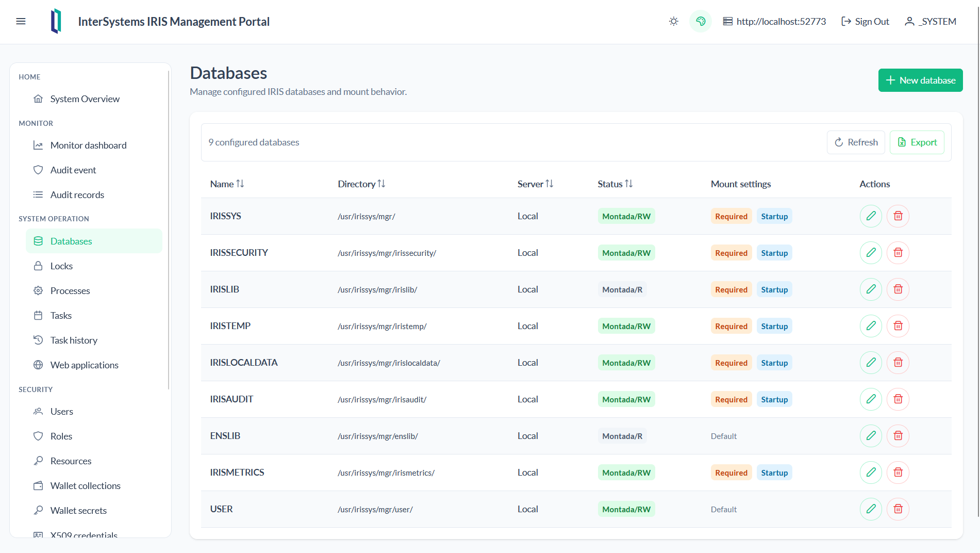The image size is (980, 553).
Task: Click the /usr/irissys/mgr/irissecurity/ directory path
Action: (x=387, y=253)
